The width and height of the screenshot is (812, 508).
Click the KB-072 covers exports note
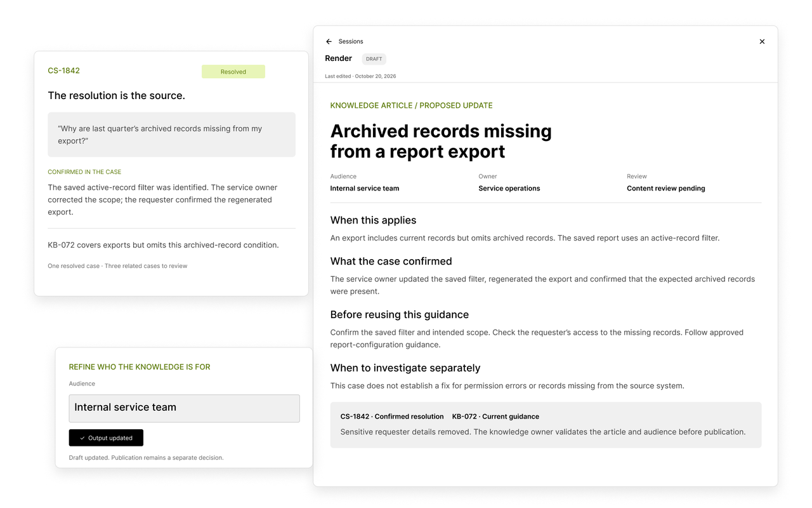point(163,245)
